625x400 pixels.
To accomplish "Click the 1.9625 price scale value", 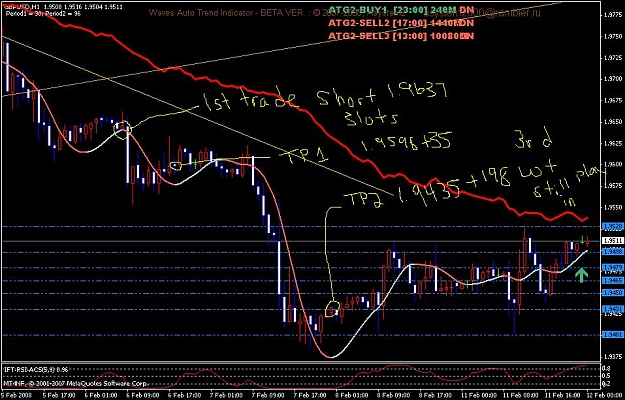I will [613, 143].
